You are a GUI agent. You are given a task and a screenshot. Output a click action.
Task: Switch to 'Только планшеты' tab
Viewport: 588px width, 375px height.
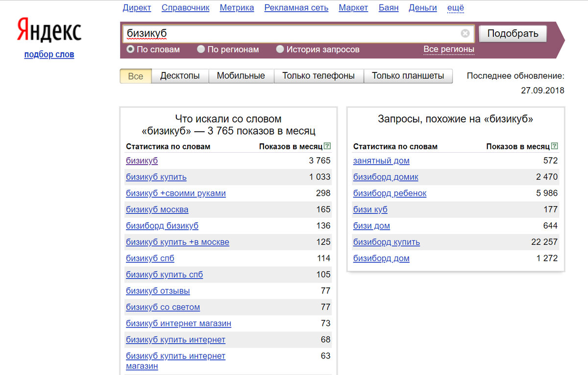click(408, 76)
